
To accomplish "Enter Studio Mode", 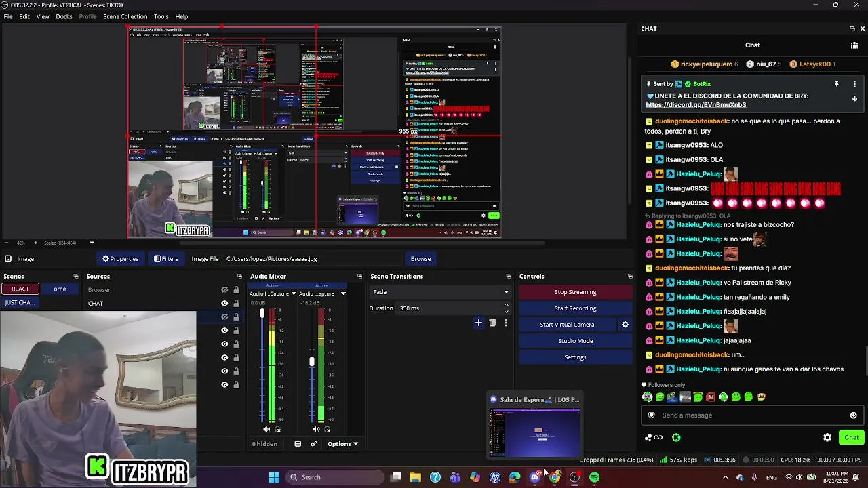I will pyautogui.click(x=575, y=341).
